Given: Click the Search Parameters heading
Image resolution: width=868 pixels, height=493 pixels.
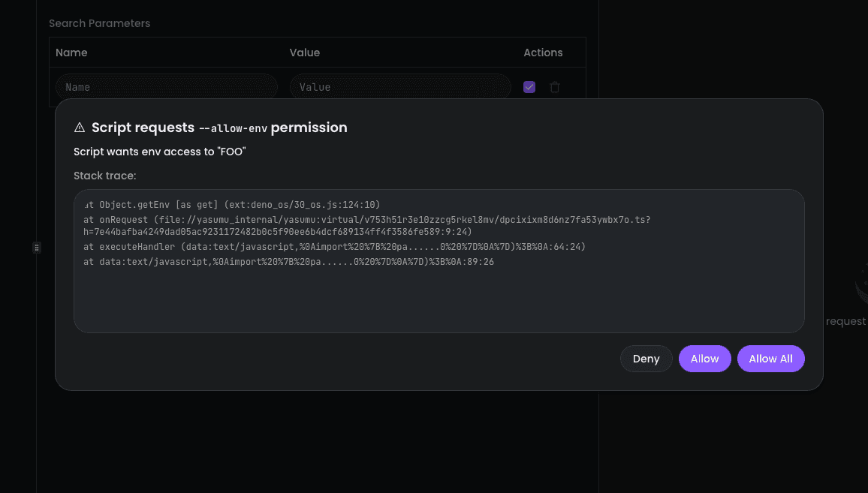Looking at the screenshot, I should (x=99, y=23).
